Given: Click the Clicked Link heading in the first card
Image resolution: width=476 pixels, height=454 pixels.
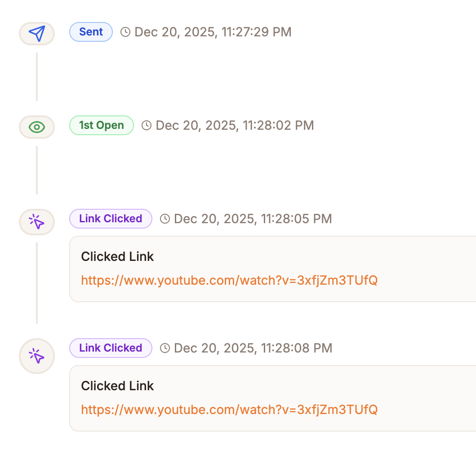Looking at the screenshot, I should click(117, 256).
